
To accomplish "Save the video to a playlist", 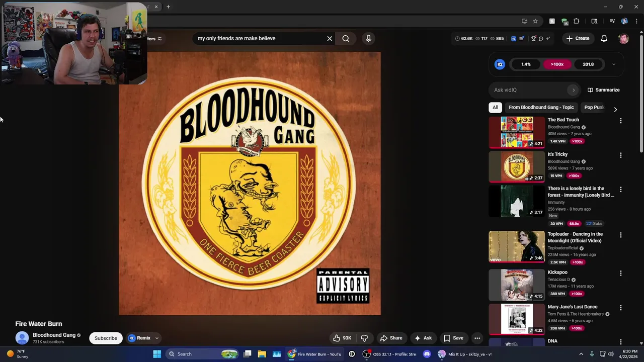I will (453, 338).
